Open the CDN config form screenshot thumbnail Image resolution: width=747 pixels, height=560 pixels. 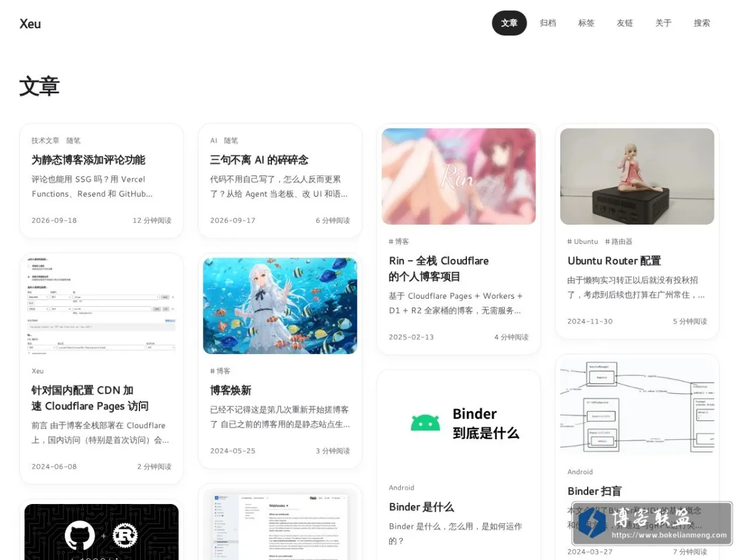(x=101, y=306)
